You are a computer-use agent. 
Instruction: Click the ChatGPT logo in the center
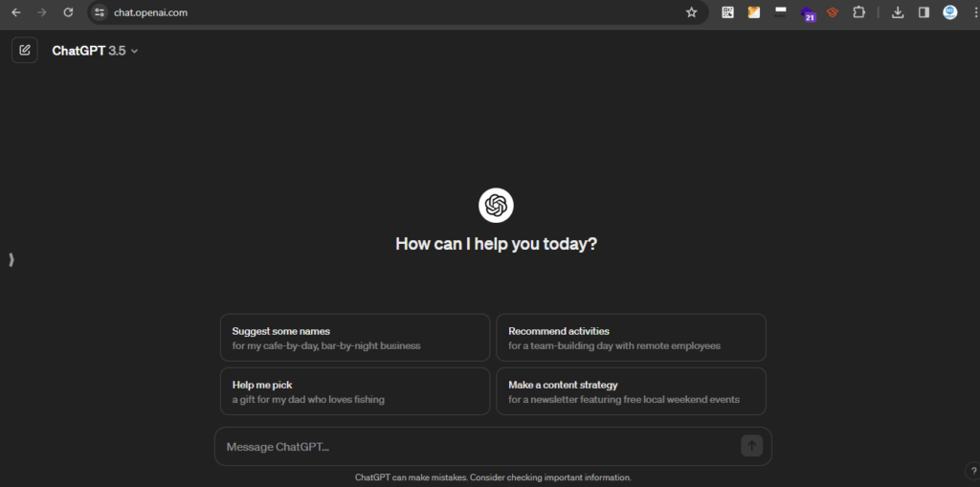click(496, 205)
